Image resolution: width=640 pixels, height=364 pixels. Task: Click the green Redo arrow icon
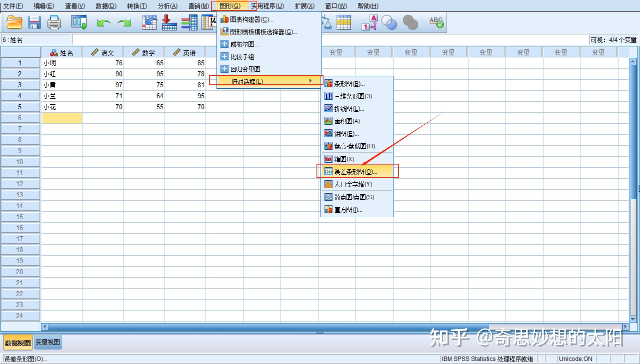[x=124, y=23]
